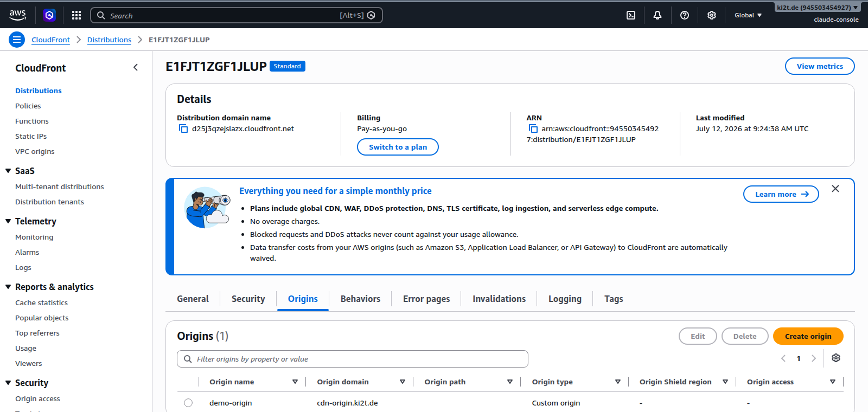The height and width of the screenshot is (412, 868).
Task: Click the View metrics button
Action: (820, 66)
